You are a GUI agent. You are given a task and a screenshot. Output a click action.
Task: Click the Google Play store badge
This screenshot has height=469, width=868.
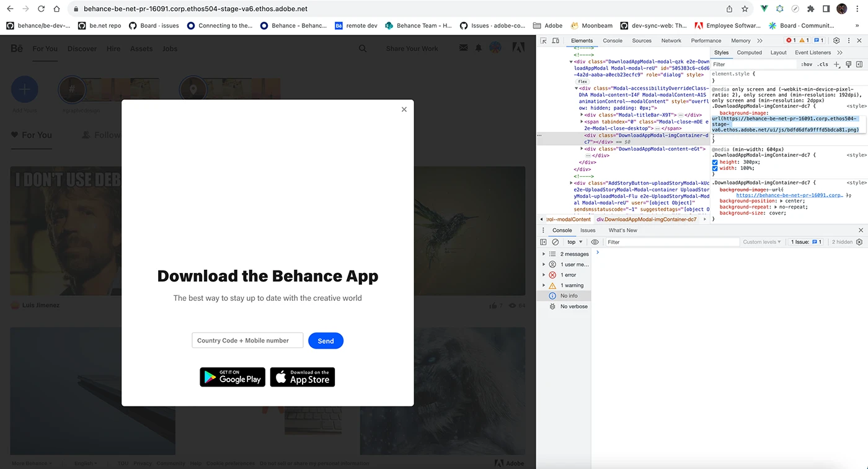[232, 377]
